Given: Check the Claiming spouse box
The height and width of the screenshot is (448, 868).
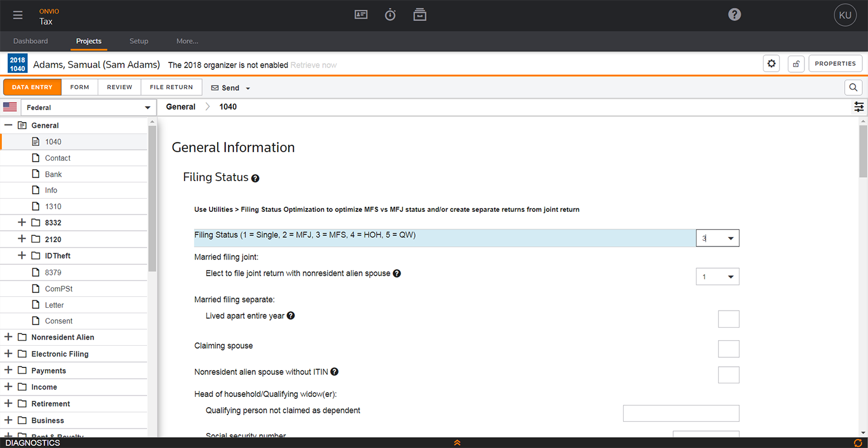Looking at the screenshot, I should click(x=728, y=349).
